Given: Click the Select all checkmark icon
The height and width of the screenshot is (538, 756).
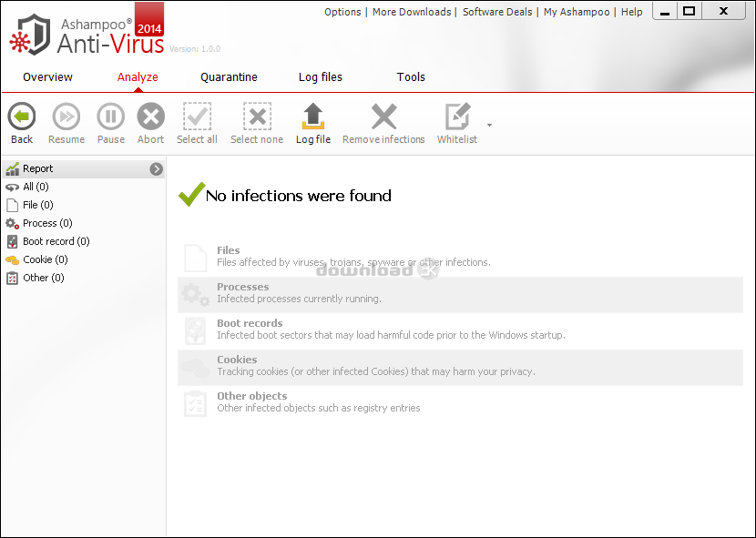Looking at the screenshot, I should pos(197,117).
